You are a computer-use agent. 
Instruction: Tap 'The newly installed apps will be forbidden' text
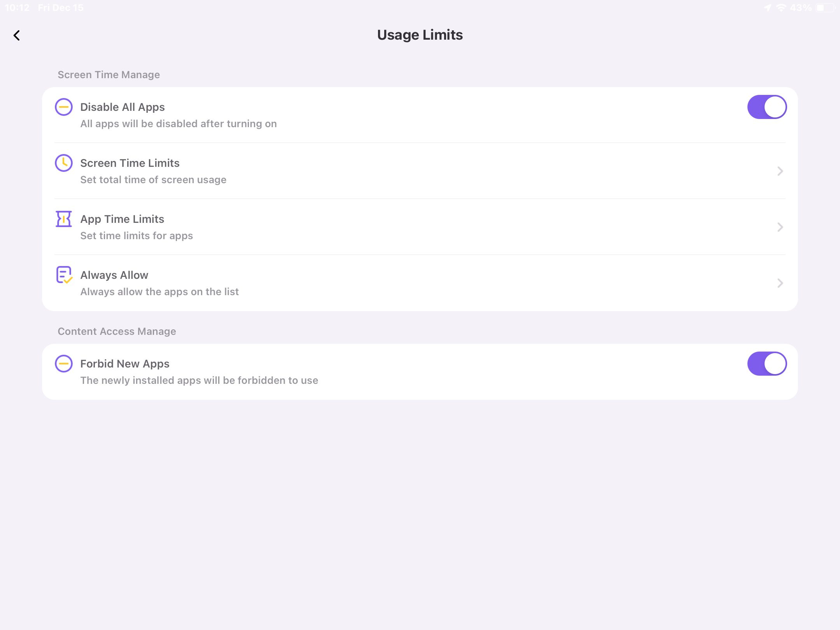click(x=199, y=380)
